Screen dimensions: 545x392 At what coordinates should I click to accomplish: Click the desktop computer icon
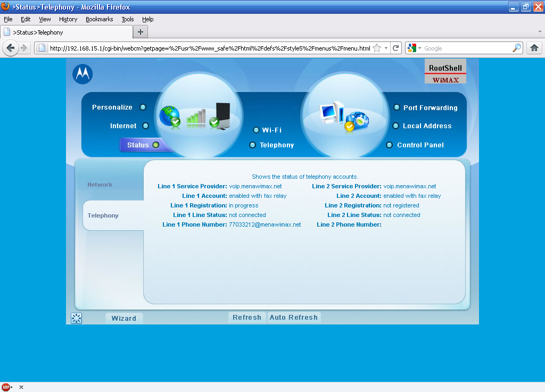pos(332,112)
